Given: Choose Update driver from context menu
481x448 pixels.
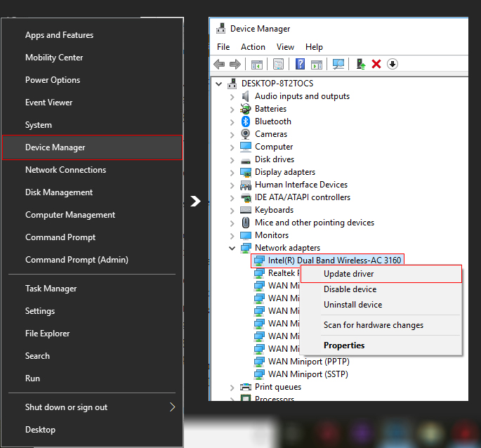Looking at the screenshot, I should pos(381,274).
